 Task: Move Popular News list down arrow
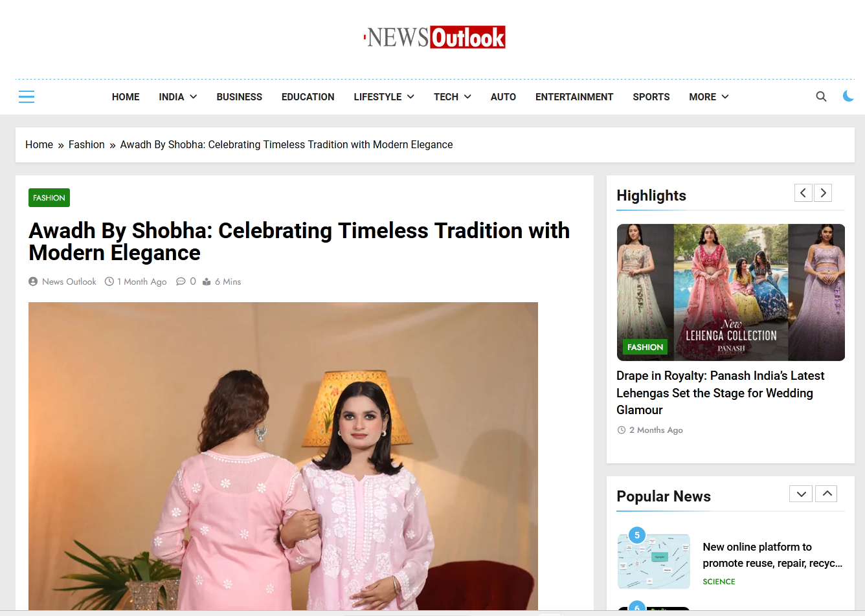801,494
